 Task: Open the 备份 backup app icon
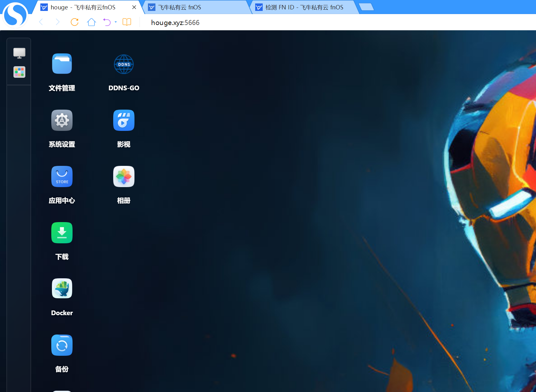(x=62, y=345)
